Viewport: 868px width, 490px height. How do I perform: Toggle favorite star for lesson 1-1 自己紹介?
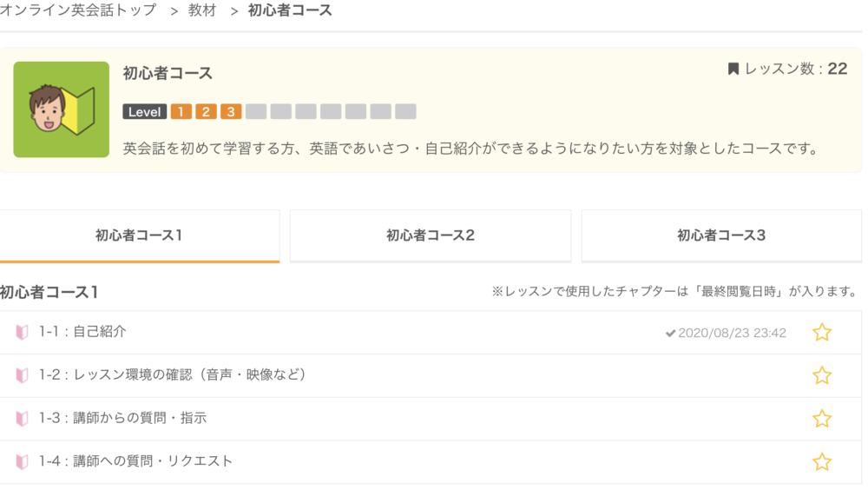coord(822,332)
